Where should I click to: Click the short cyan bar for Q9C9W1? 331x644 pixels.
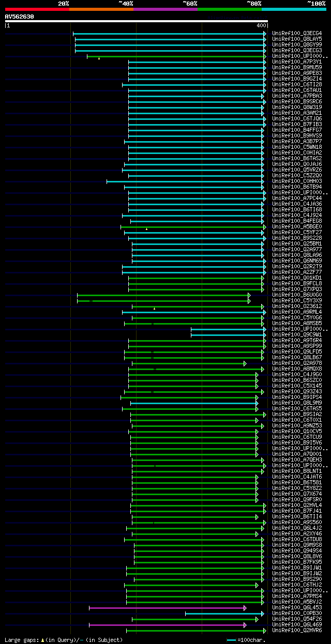tap(228, 335)
